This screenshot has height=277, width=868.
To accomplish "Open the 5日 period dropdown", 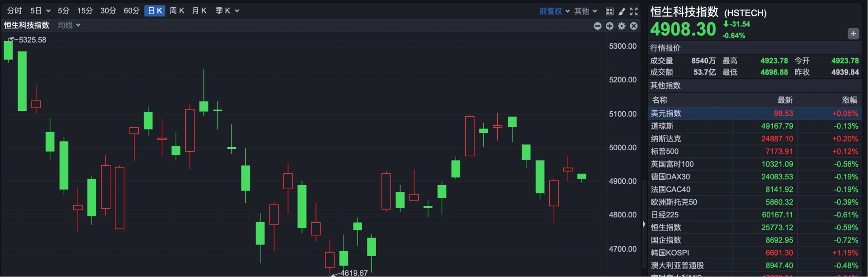I will [40, 11].
